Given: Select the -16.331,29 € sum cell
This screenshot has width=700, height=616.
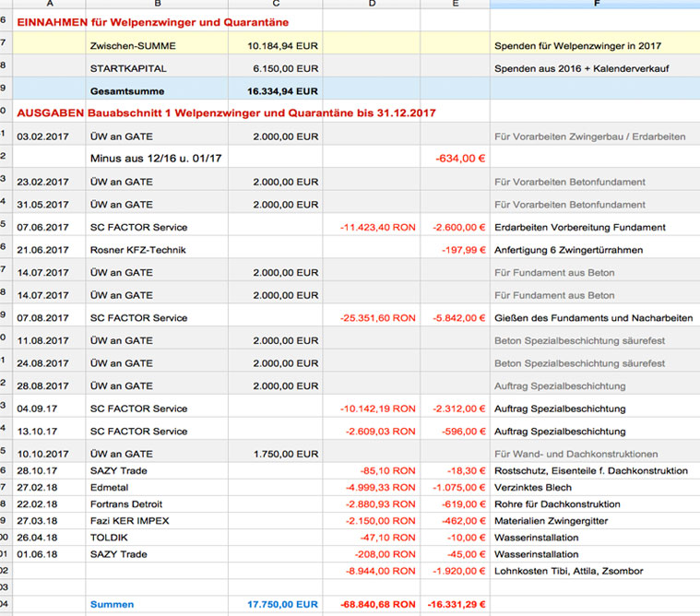Looking at the screenshot, I should pyautogui.click(x=455, y=604).
